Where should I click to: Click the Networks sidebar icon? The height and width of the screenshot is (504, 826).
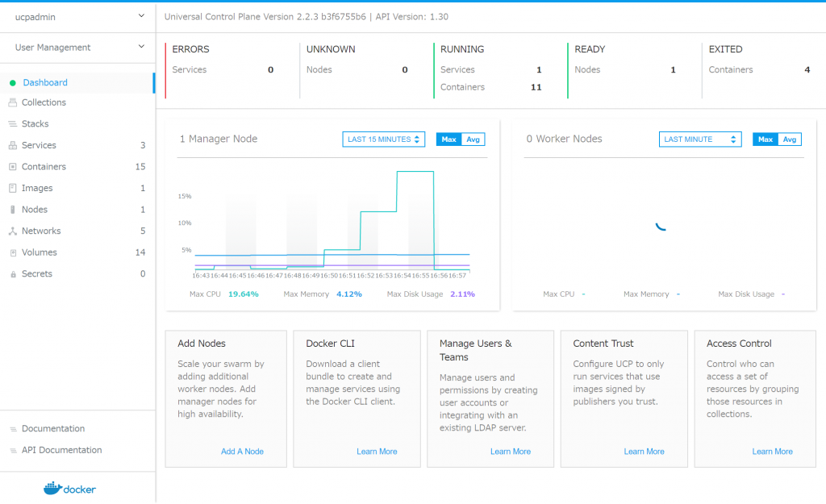(13, 231)
